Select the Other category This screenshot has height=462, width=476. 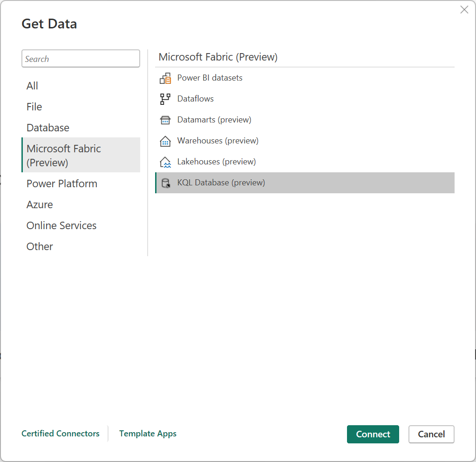click(40, 246)
